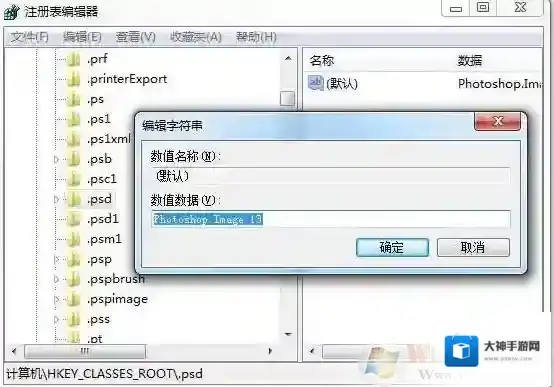This screenshot has height=387, width=554.
Task: Click the tree vertical scrollbar thumb
Action: pyautogui.click(x=287, y=98)
